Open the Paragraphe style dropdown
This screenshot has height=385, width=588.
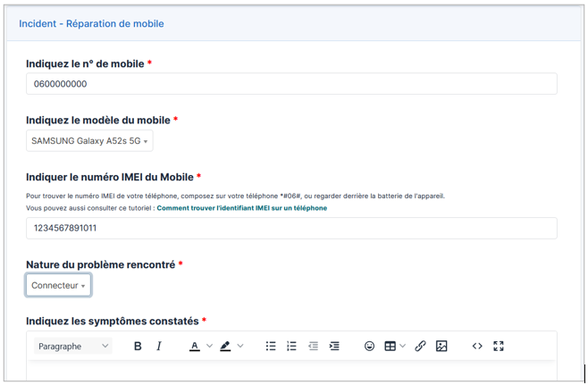[73, 347]
